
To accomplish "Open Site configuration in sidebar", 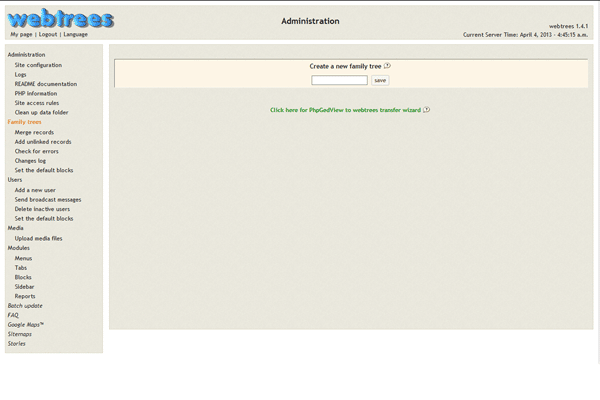I will click(38, 65).
